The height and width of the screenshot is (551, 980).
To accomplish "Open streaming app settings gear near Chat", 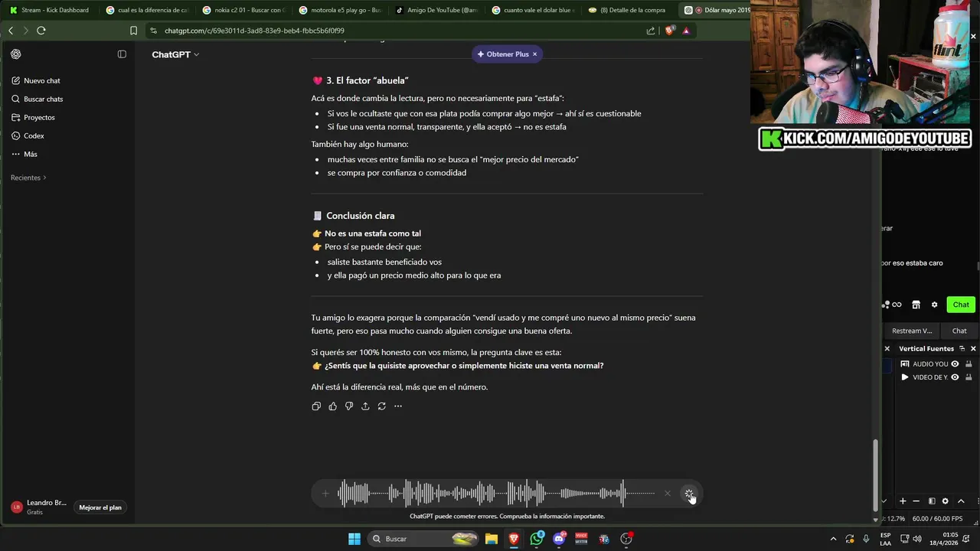I will click(x=934, y=305).
